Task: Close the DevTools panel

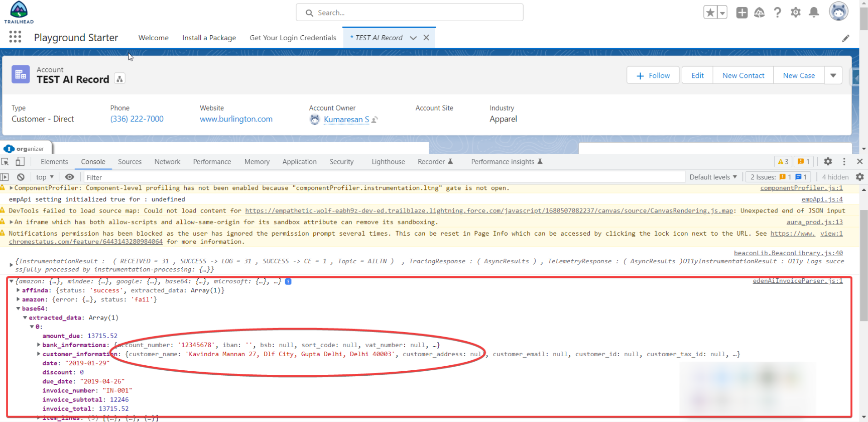Action: click(x=859, y=162)
